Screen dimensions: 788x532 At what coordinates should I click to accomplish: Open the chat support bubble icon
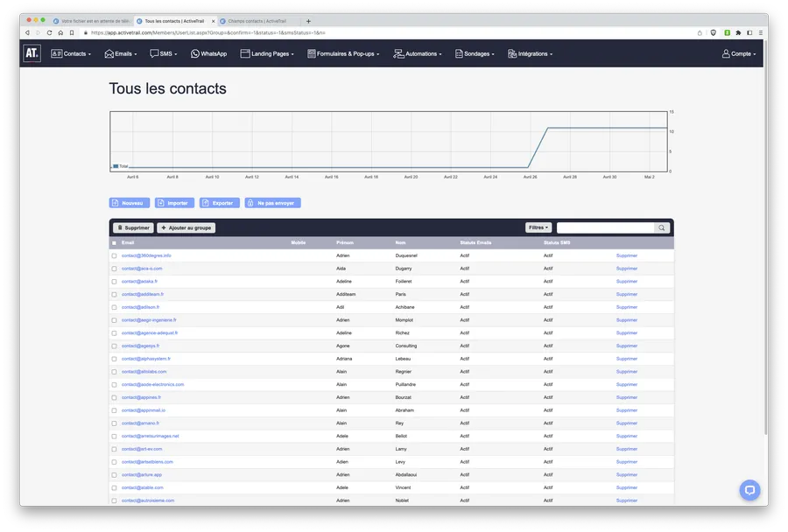[749, 490]
